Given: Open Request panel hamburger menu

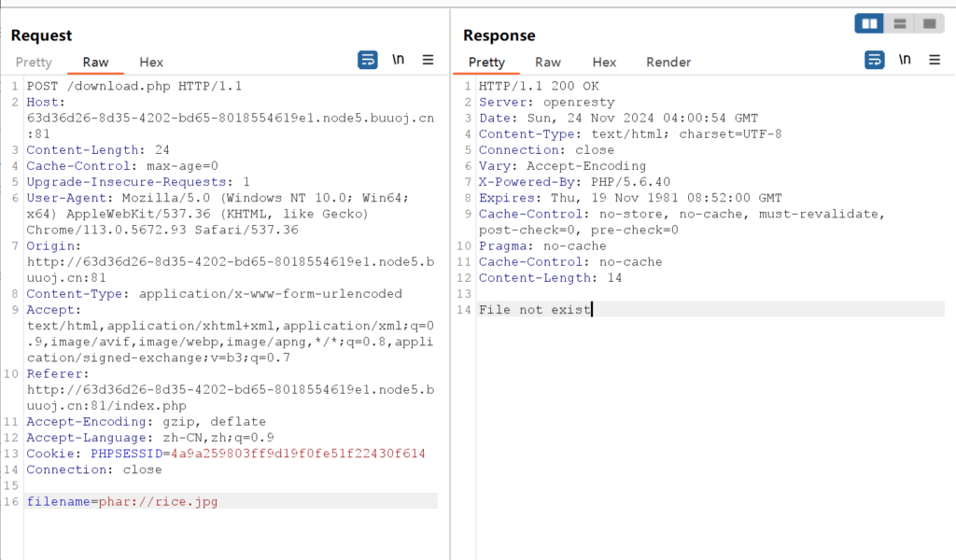Looking at the screenshot, I should [428, 60].
